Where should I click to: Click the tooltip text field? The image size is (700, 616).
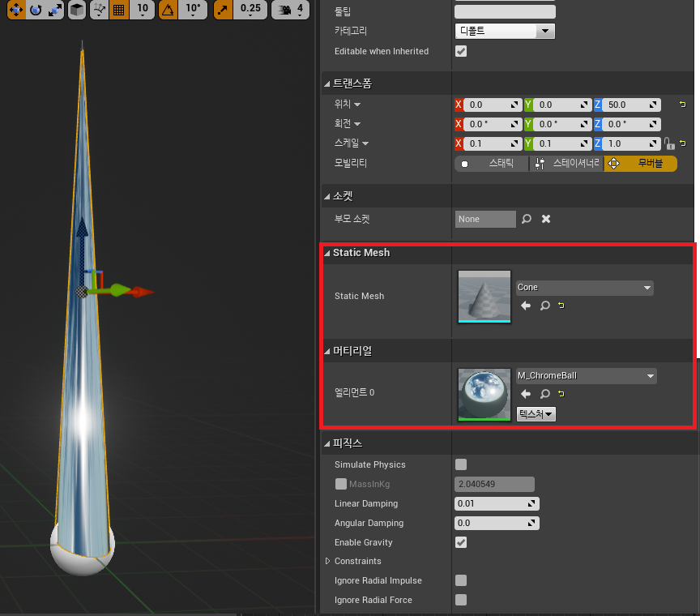tap(505, 11)
